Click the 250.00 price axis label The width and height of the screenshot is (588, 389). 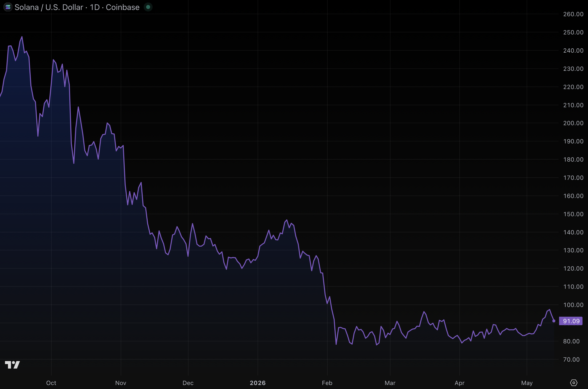click(x=573, y=32)
